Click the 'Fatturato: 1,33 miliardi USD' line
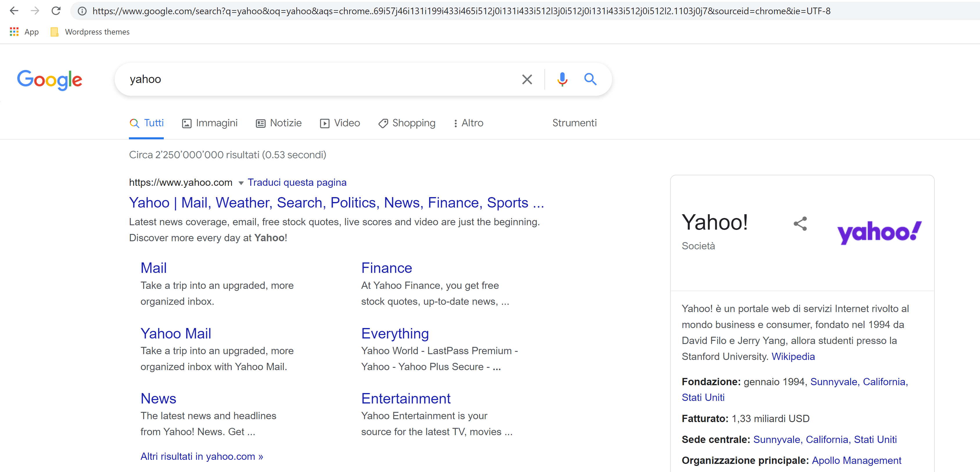 pyautogui.click(x=745, y=419)
